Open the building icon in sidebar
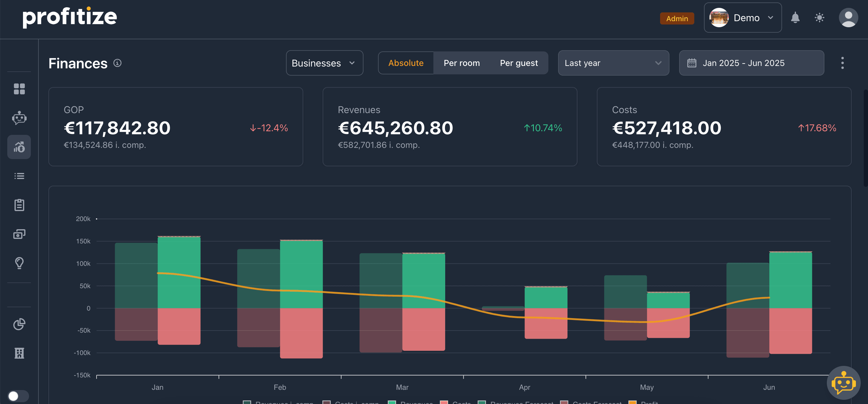 19,353
